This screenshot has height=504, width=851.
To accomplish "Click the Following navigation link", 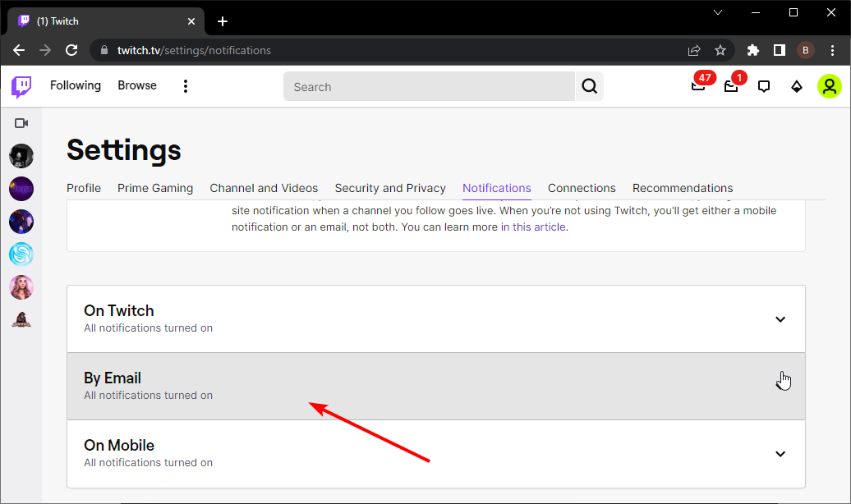I will 76,85.
